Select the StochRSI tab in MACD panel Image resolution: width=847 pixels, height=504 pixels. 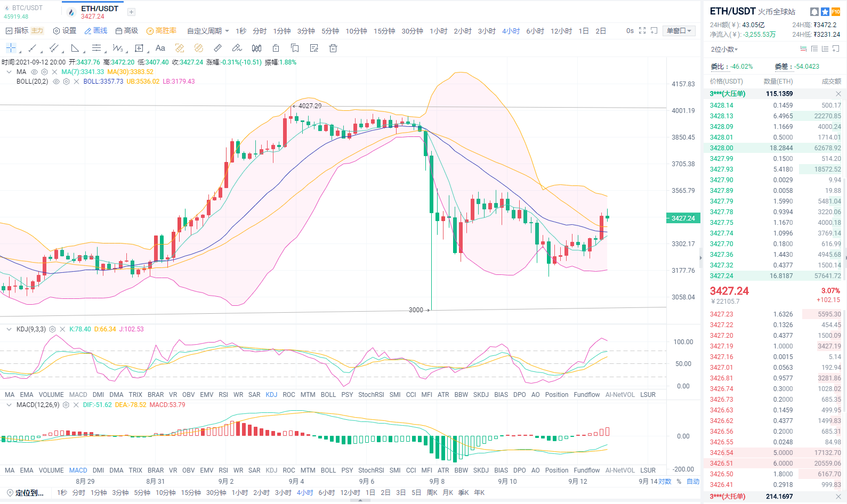(371, 470)
